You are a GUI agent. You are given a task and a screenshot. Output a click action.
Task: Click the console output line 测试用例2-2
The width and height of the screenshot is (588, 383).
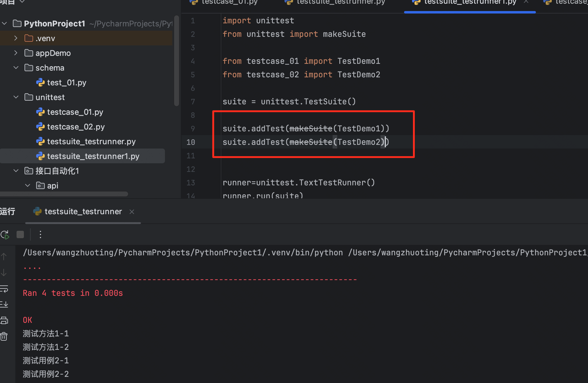coord(46,374)
